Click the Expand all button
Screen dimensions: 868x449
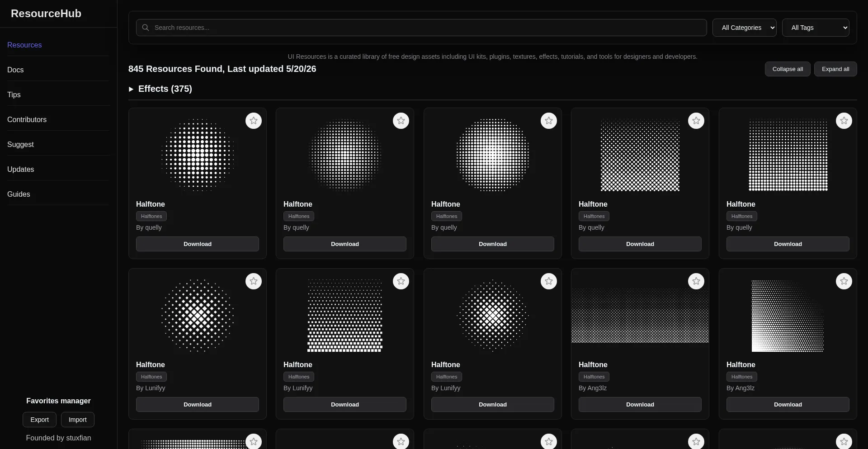click(x=835, y=69)
